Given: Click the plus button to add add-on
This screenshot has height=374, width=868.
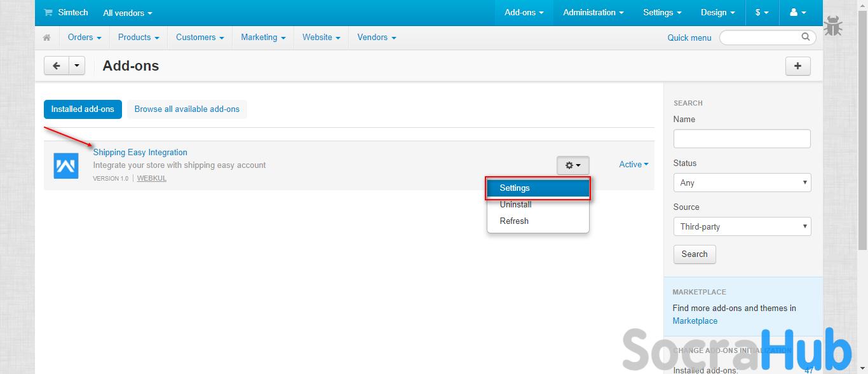Looking at the screenshot, I should pos(797,66).
